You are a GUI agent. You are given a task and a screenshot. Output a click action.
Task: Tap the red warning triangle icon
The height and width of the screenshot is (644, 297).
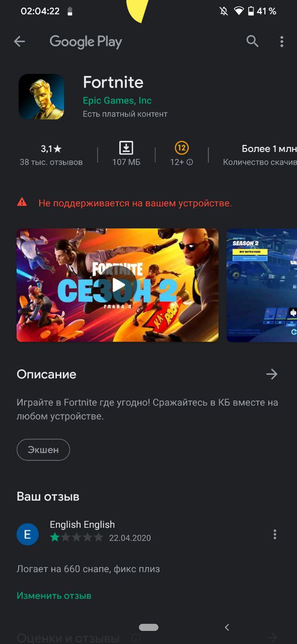coord(22,202)
